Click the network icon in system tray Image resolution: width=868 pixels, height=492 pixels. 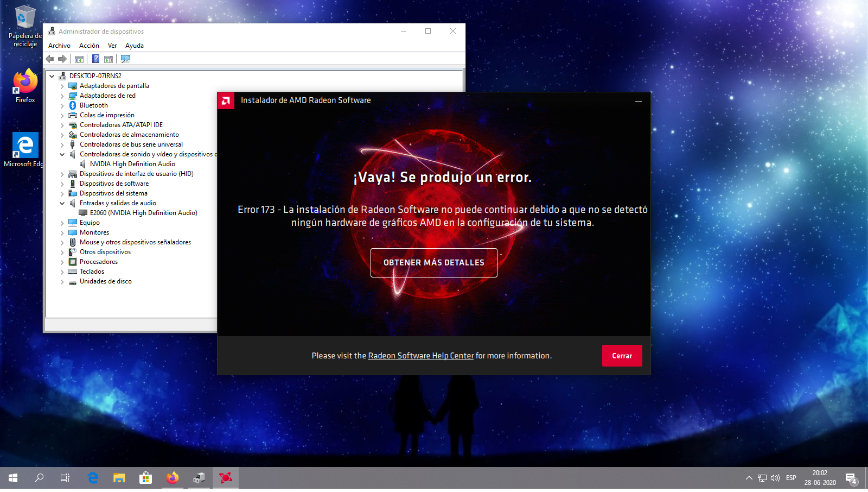click(x=762, y=478)
